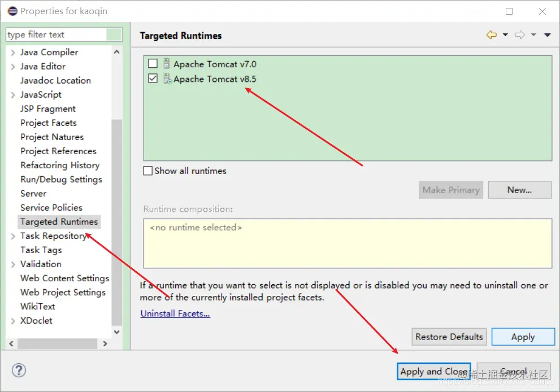Screen dimensions: 560x392
Task: Click the Validation label
Action: coord(41,264)
